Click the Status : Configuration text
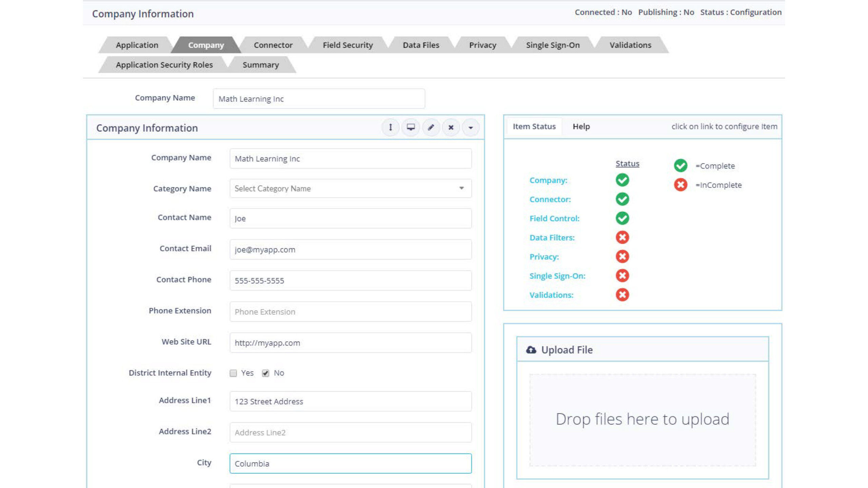 click(x=741, y=12)
